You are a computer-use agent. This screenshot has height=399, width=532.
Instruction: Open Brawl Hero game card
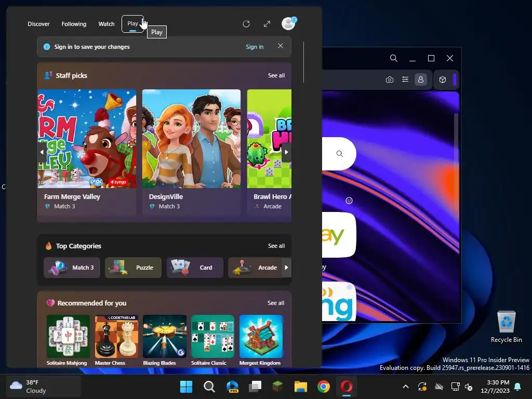click(269, 152)
